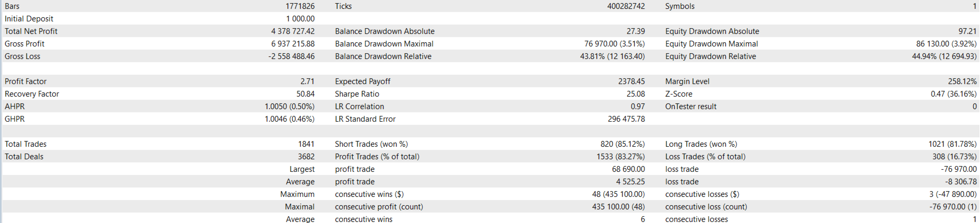The image size is (980, 223).
Task: Click the Total Net Profit value 4 378 727.42
Action: (x=293, y=31)
